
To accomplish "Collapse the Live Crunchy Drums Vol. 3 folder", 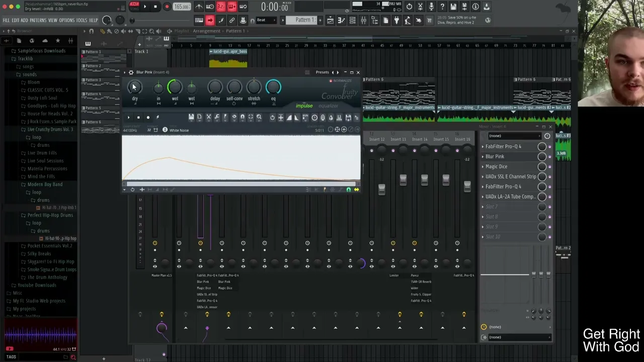I will point(50,129).
